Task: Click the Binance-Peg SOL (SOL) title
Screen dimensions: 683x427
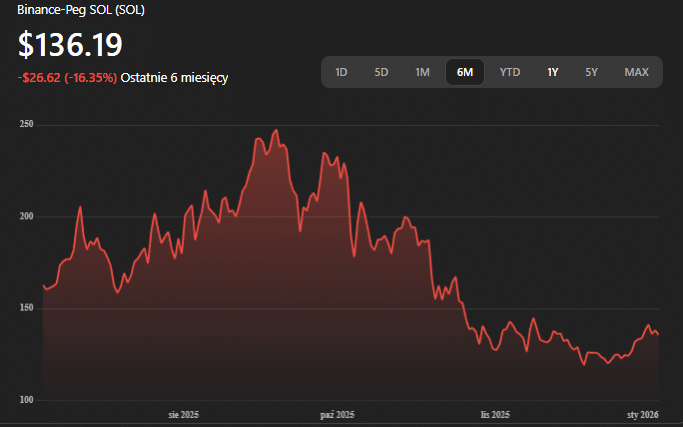Action: (78, 10)
